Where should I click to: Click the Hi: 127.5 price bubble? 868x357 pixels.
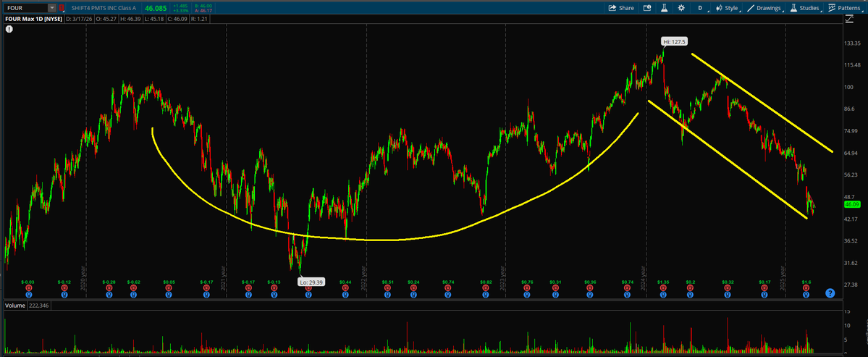coord(675,41)
